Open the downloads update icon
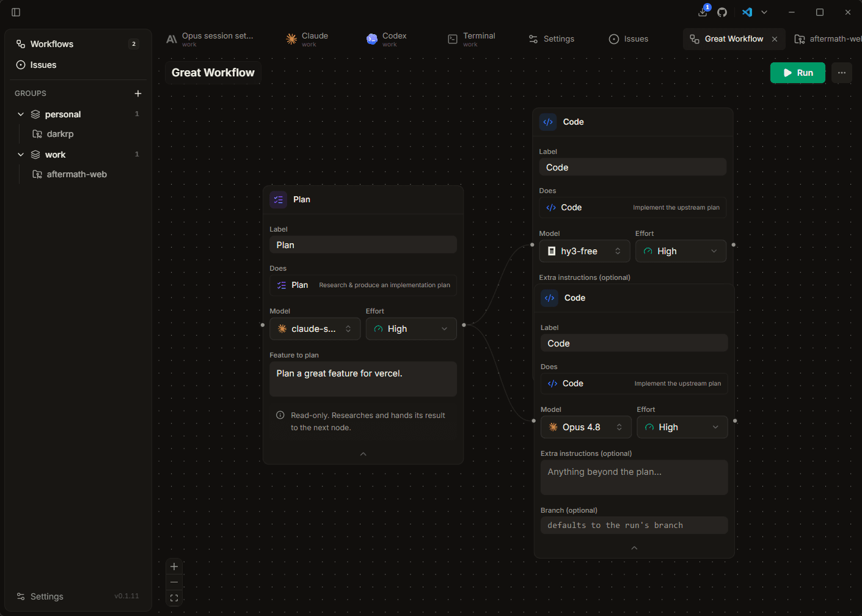The image size is (862, 616). 703,12
